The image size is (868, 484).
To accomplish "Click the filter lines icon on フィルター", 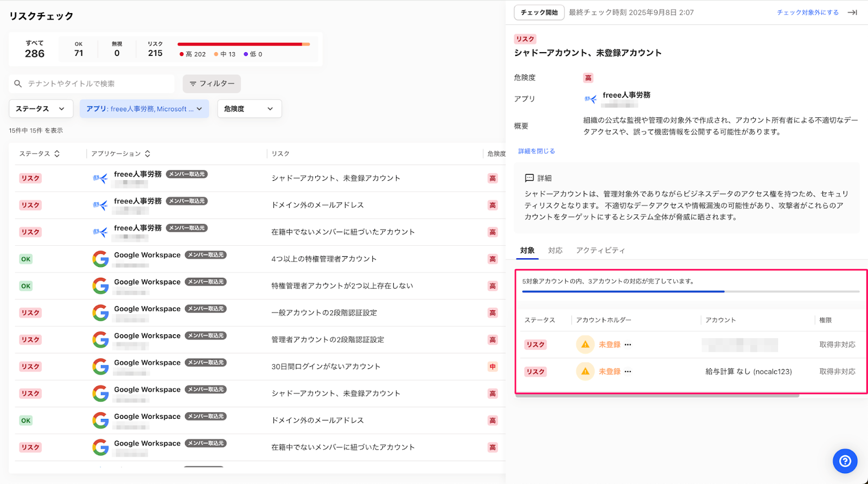I will (x=193, y=84).
